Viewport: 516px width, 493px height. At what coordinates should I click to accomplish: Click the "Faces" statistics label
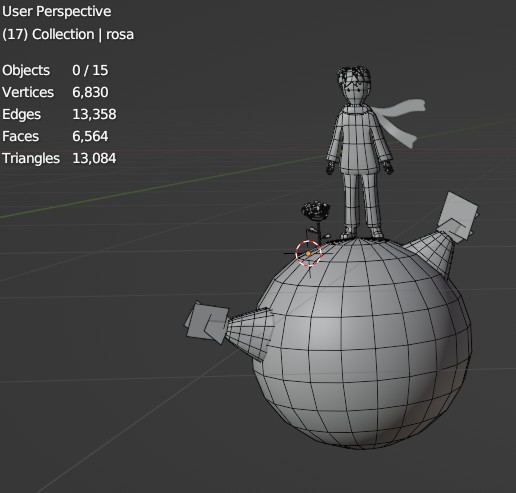pyautogui.click(x=21, y=136)
